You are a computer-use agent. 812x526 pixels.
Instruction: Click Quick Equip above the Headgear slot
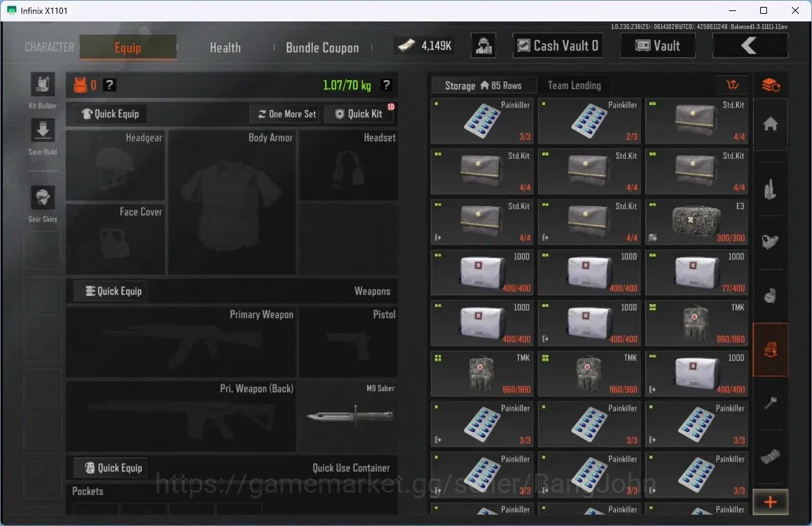pyautogui.click(x=111, y=114)
